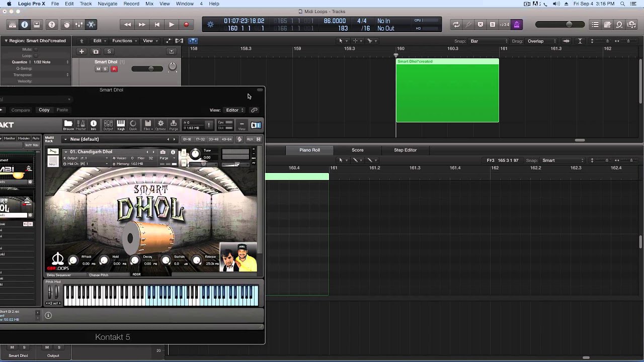Image resolution: width=644 pixels, height=362 pixels.
Task: Open the Library panel icon
Action: tap(13, 25)
